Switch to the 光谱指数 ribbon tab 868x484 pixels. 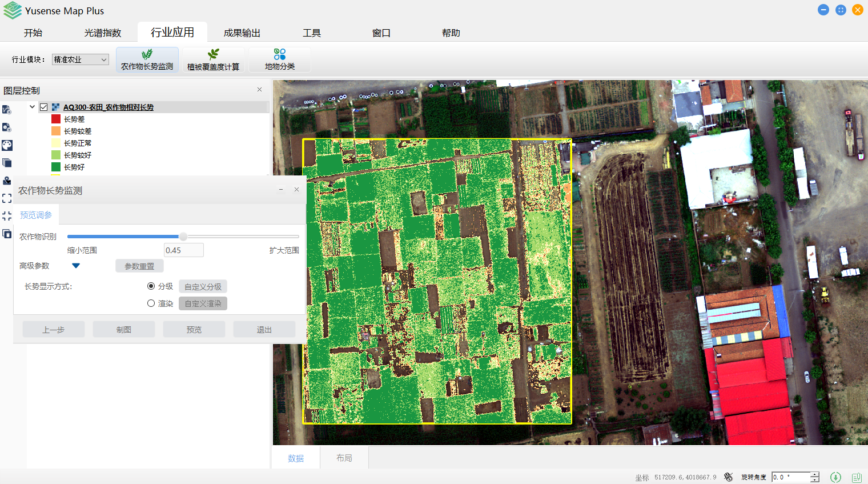103,33
